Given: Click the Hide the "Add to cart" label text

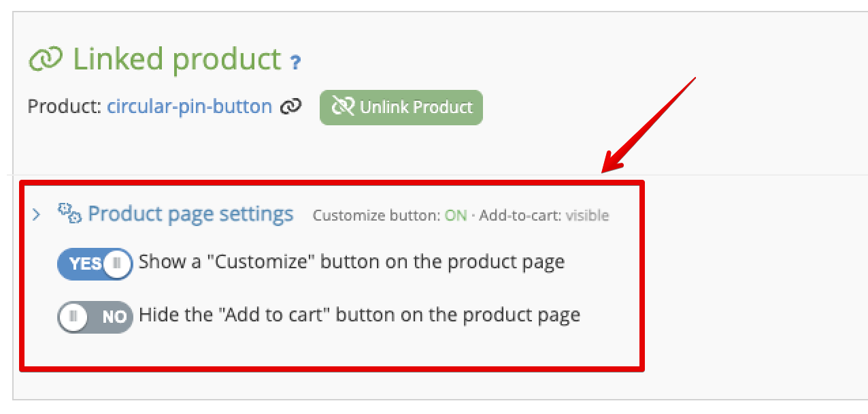Looking at the screenshot, I should 359,315.
